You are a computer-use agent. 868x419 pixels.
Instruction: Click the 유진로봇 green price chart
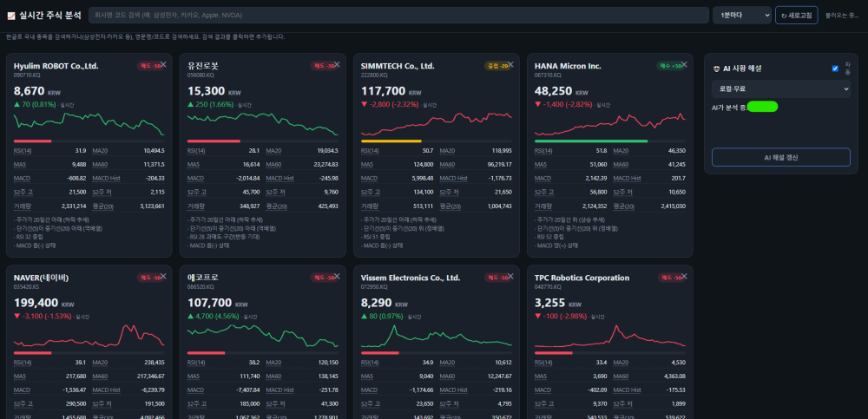click(263, 124)
